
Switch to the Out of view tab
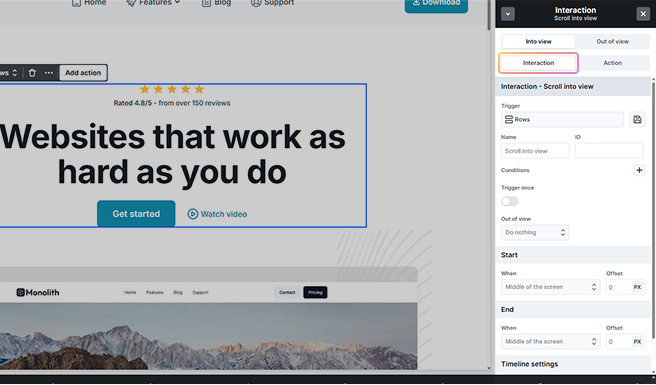pyautogui.click(x=612, y=41)
